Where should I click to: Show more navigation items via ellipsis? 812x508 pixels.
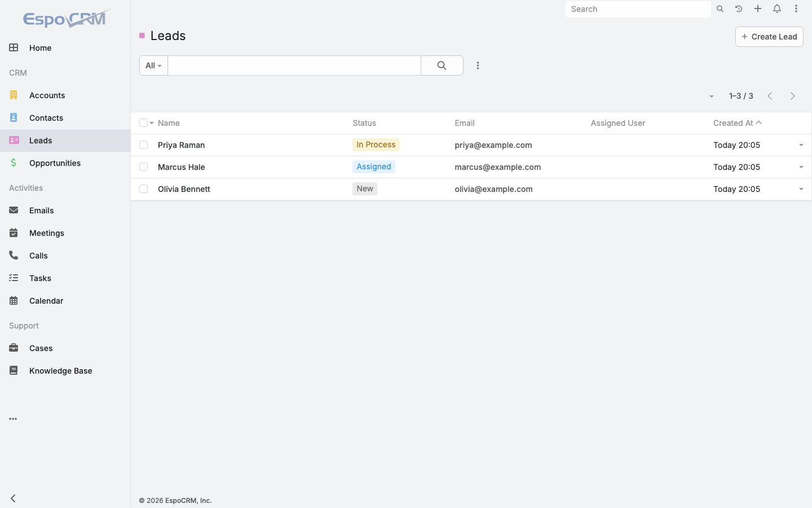(x=13, y=419)
